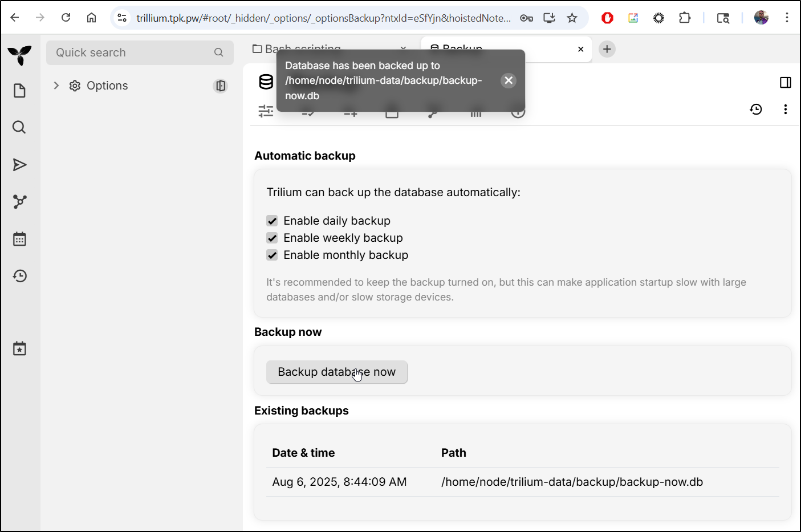Click the magnifier icon in Quick search
The height and width of the screenshot is (532, 801).
(x=219, y=52)
